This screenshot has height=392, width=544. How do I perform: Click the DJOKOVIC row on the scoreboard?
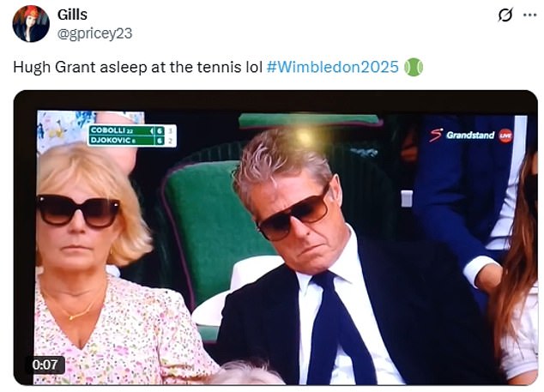click(x=131, y=141)
